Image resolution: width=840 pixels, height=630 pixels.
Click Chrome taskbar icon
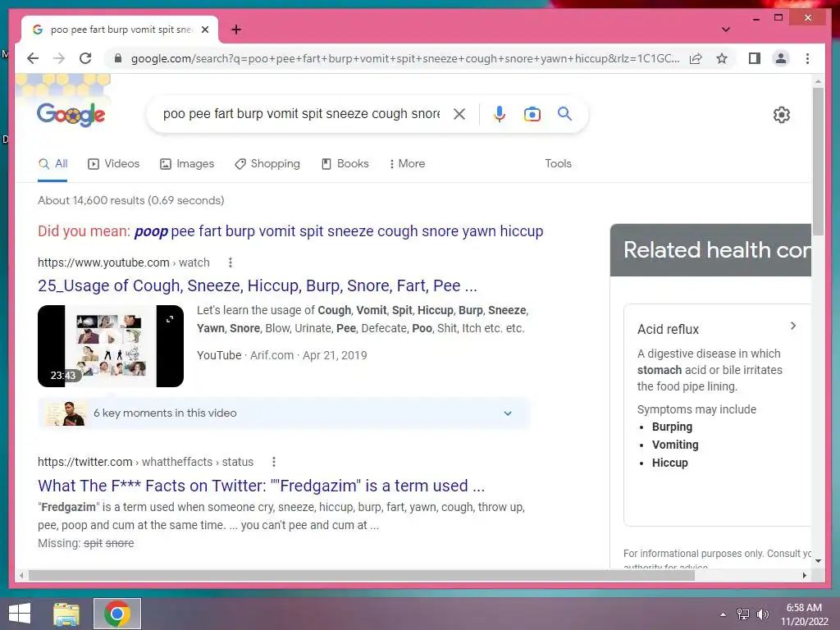(x=117, y=614)
